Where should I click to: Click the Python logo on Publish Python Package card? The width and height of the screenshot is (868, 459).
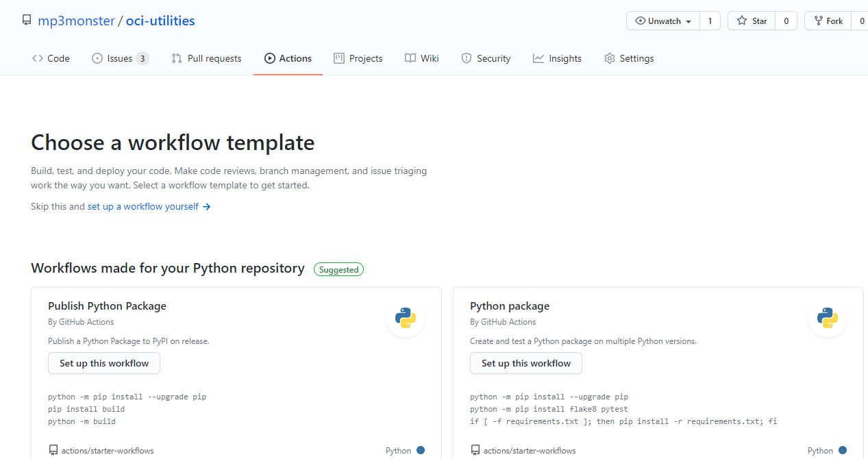tap(406, 318)
